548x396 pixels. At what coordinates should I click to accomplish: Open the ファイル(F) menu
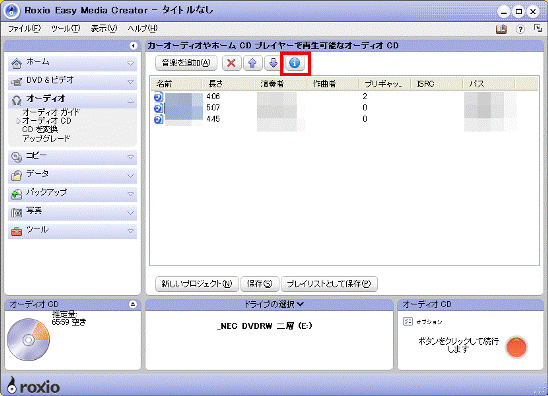pyautogui.click(x=24, y=29)
